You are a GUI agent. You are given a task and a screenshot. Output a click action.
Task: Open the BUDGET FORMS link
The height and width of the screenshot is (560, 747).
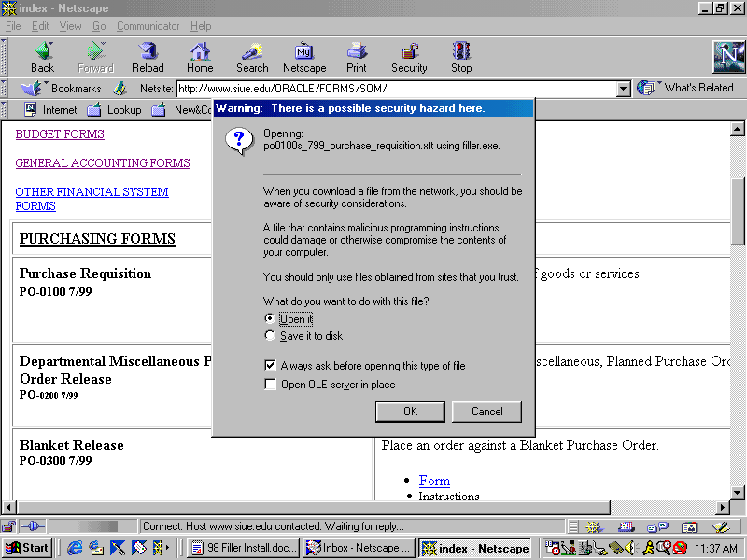pos(60,134)
